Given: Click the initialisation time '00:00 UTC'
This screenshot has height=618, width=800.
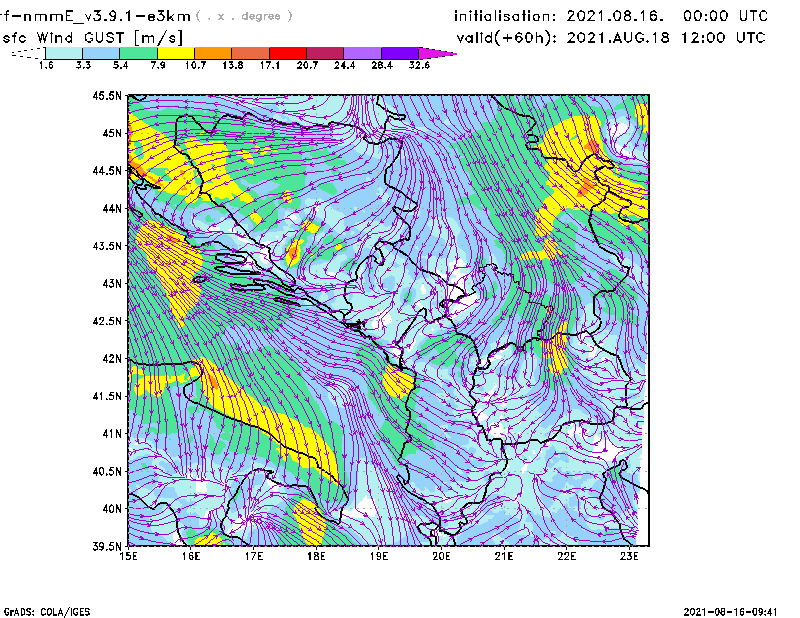Looking at the screenshot, I should pyautogui.click(x=725, y=16).
